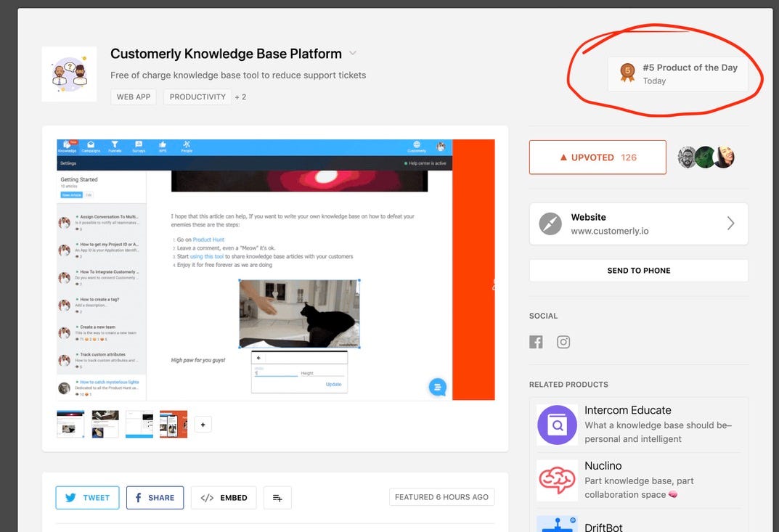Click the cat GIF image in article
This screenshot has width=779, height=532.
299,314
